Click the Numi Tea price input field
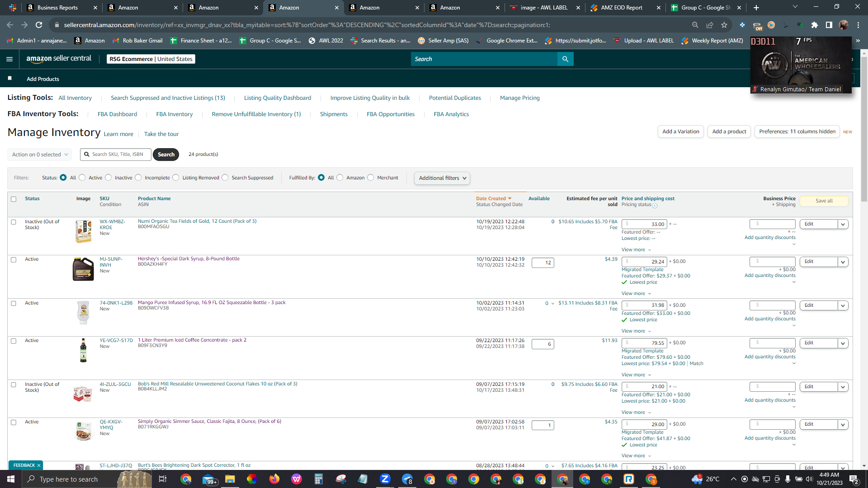This screenshot has height=488, width=868. (x=644, y=224)
